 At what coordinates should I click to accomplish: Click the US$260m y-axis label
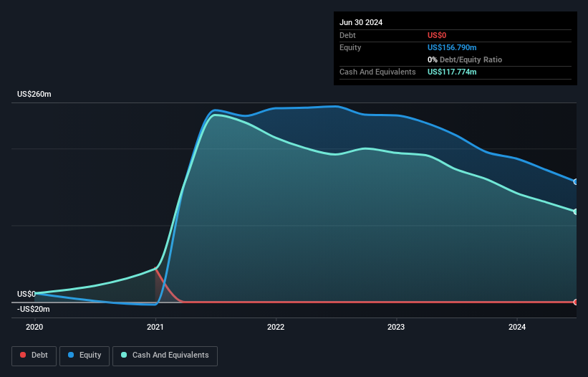(x=34, y=94)
